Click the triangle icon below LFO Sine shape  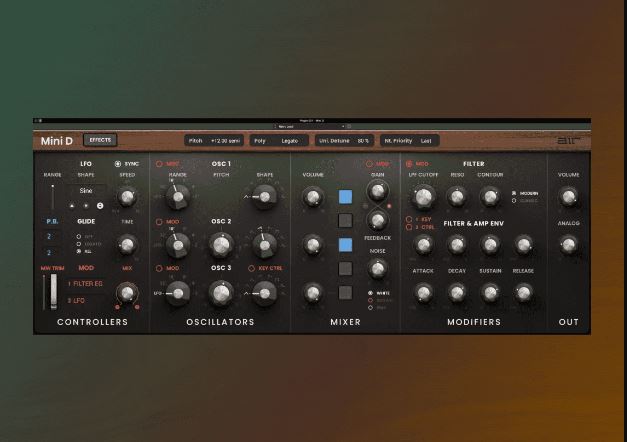pyautogui.click(x=72, y=206)
